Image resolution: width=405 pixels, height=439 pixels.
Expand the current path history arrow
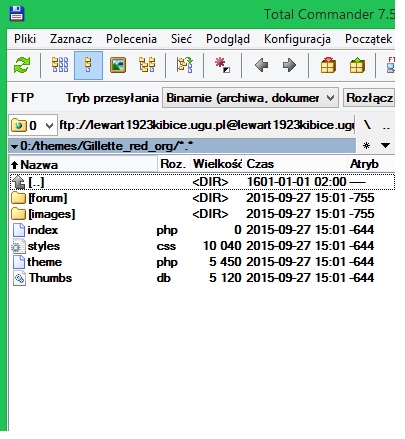tap(14, 146)
